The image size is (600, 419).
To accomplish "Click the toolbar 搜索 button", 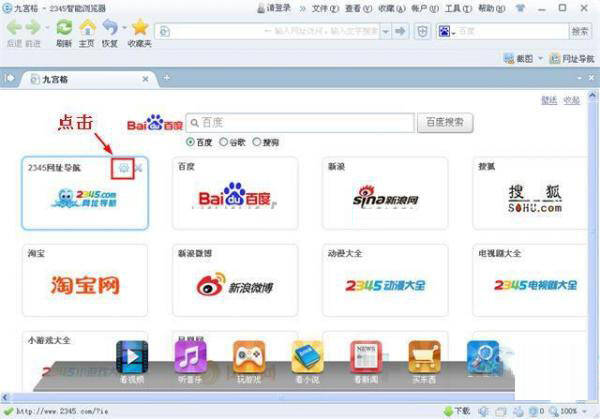I will (x=580, y=31).
